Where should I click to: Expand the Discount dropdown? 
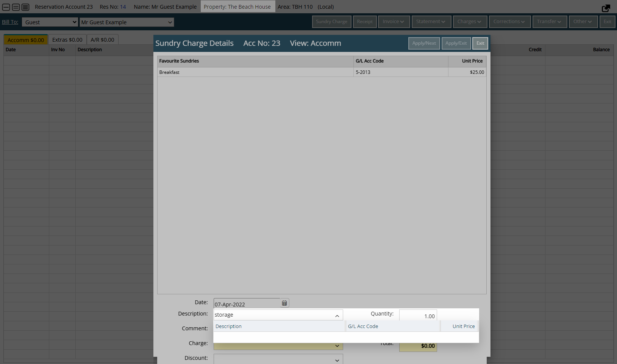(337, 360)
